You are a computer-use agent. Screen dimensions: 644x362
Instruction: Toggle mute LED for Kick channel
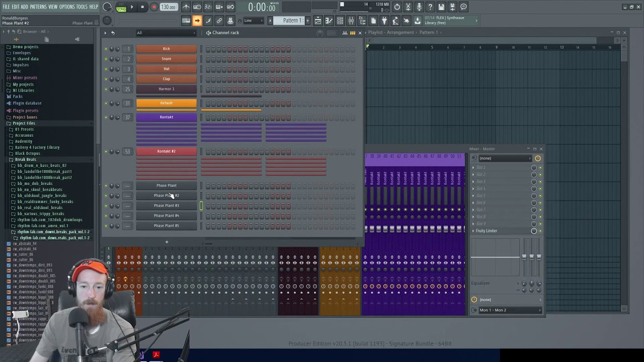(106, 49)
